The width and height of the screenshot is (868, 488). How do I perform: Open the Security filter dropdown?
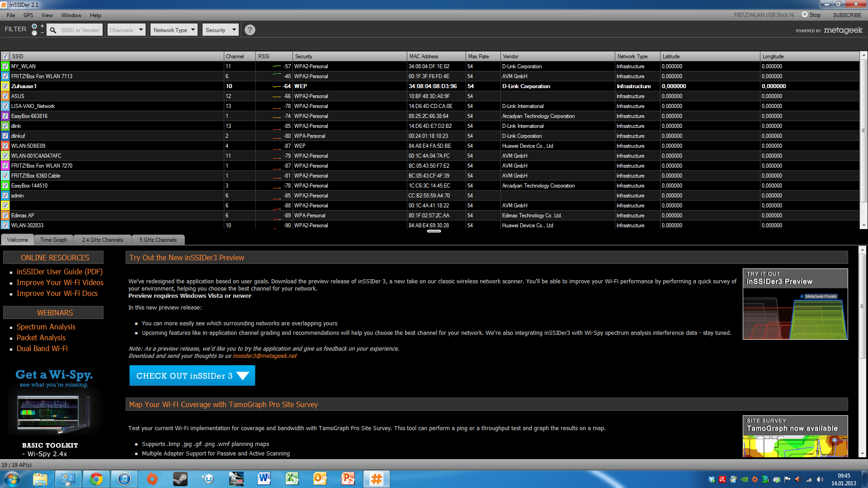220,30
